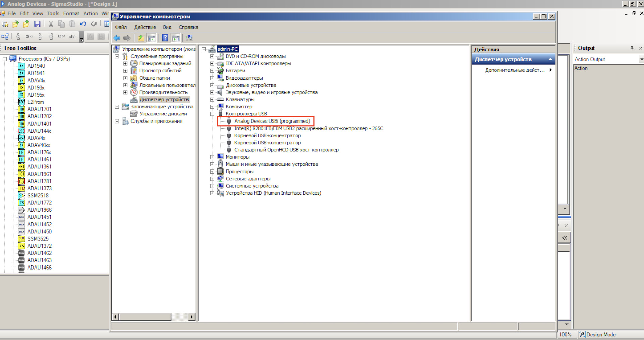The image size is (644, 340).
Task: Click the Copy icon in SigmaStudio toolbar
Action: (61, 24)
